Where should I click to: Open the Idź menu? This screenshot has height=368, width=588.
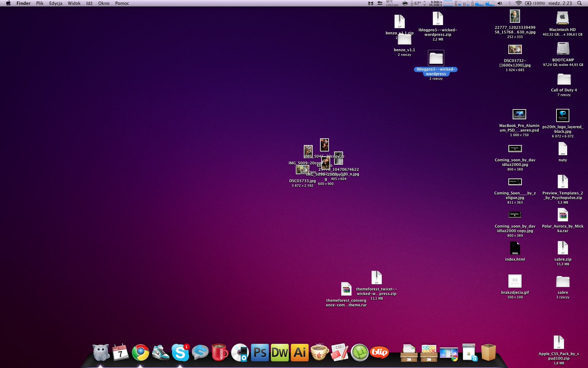coord(89,3)
